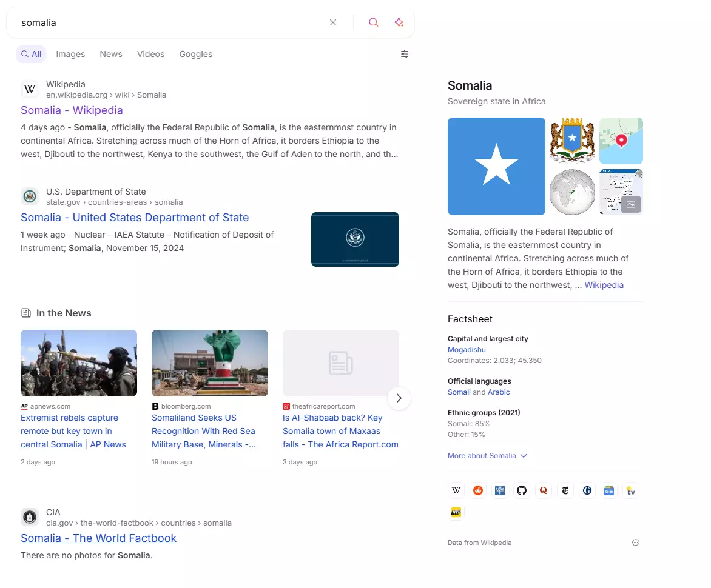
Task: Open Is Al-Shabaab back? headline
Action: point(340,431)
